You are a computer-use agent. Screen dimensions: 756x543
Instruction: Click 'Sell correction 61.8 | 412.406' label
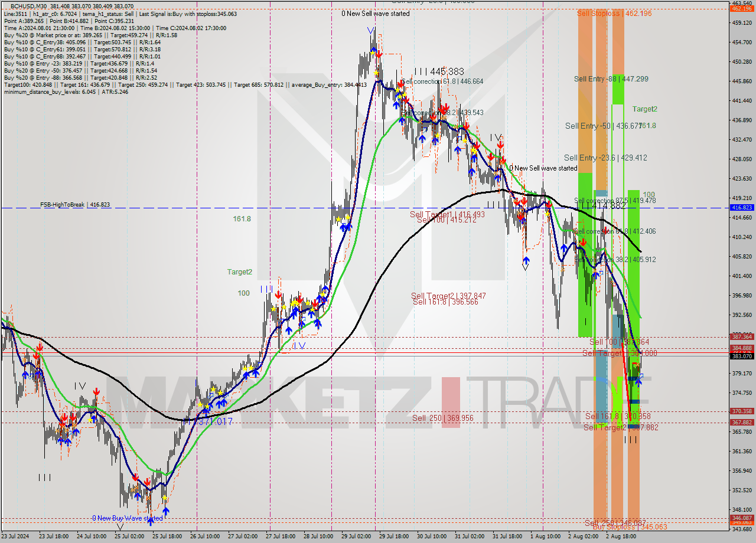click(615, 231)
